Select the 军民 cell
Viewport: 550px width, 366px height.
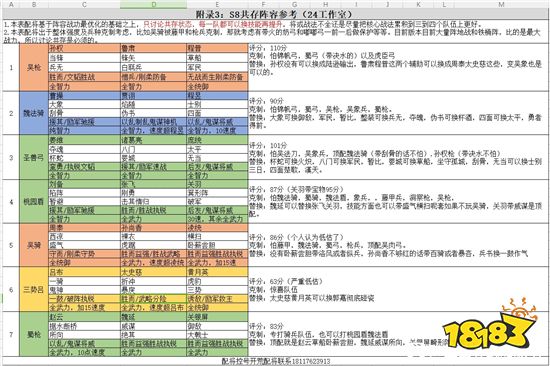pos(217,67)
